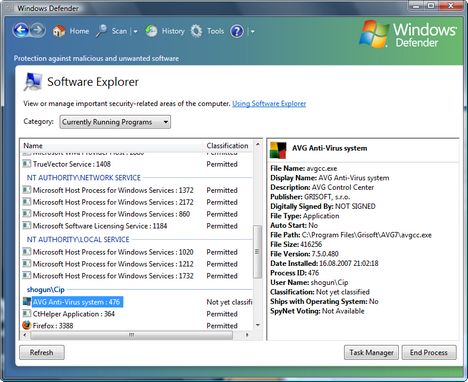468x382 pixels.
Task: Select Microsoft Host Process for Windows Services : 1372
Action: click(137, 190)
